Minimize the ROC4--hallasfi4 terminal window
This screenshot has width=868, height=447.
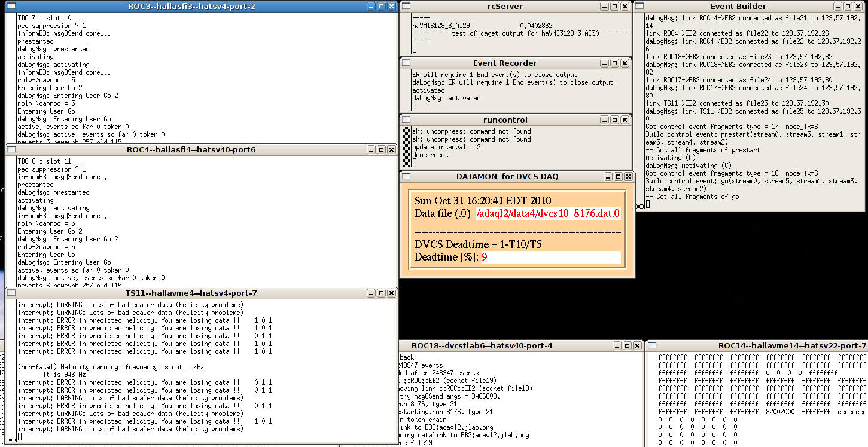click(371, 149)
